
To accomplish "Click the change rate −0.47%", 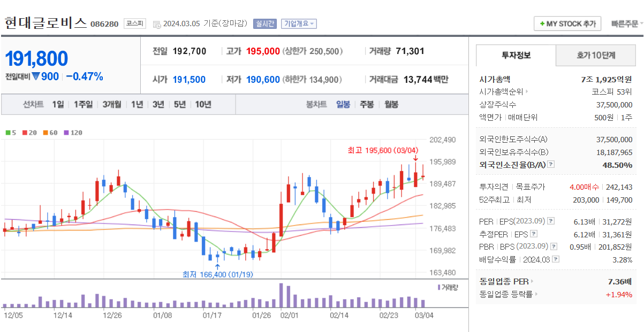I will pyautogui.click(x=85, y=76).
